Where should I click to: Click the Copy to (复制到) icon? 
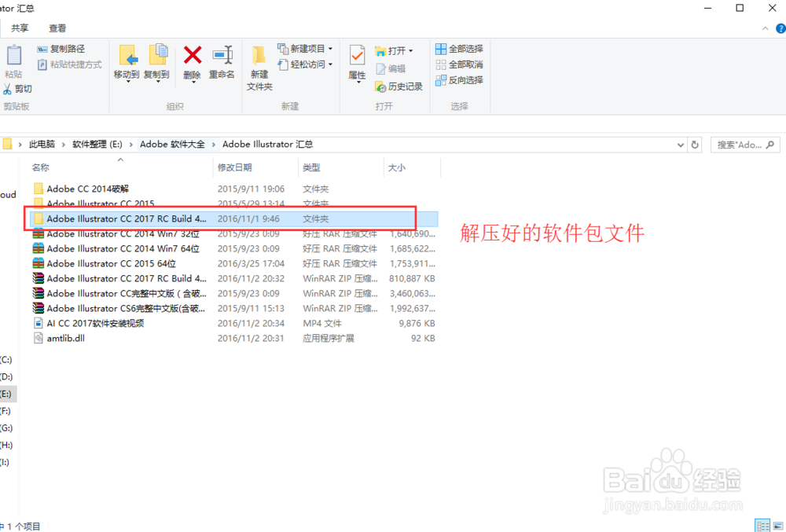click(158, 55)
